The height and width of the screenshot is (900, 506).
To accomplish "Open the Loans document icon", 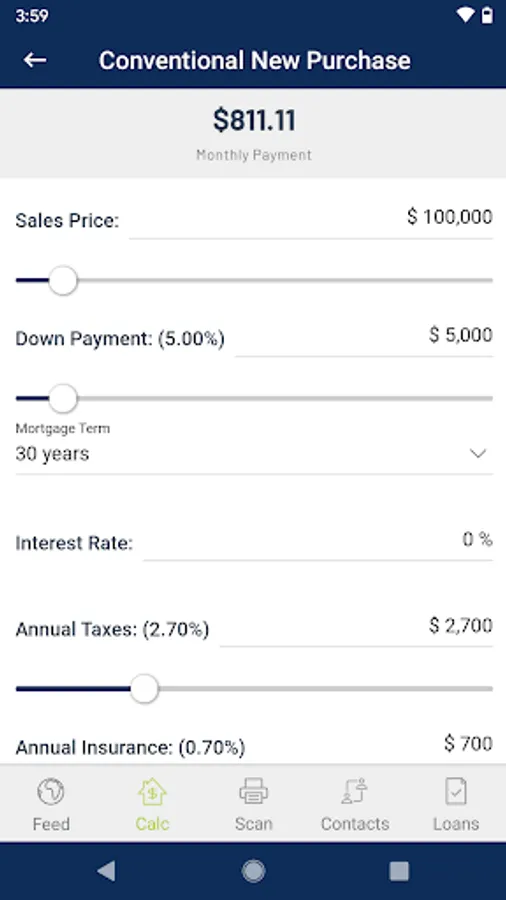I will pos(456,792).
